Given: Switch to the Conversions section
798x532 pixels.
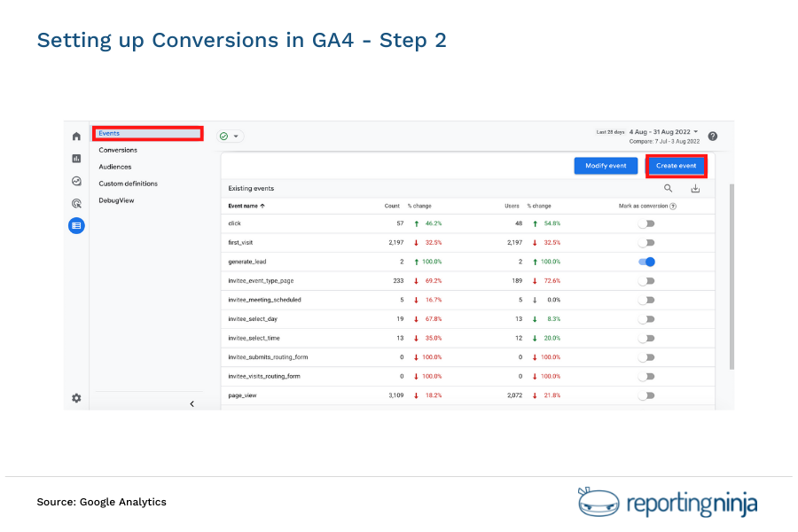Looking at the screenshot, I should 116,150.
